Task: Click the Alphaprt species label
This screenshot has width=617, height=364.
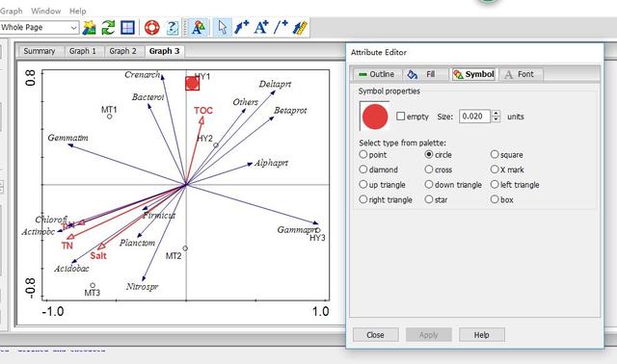Action: [x=272, y=163]
